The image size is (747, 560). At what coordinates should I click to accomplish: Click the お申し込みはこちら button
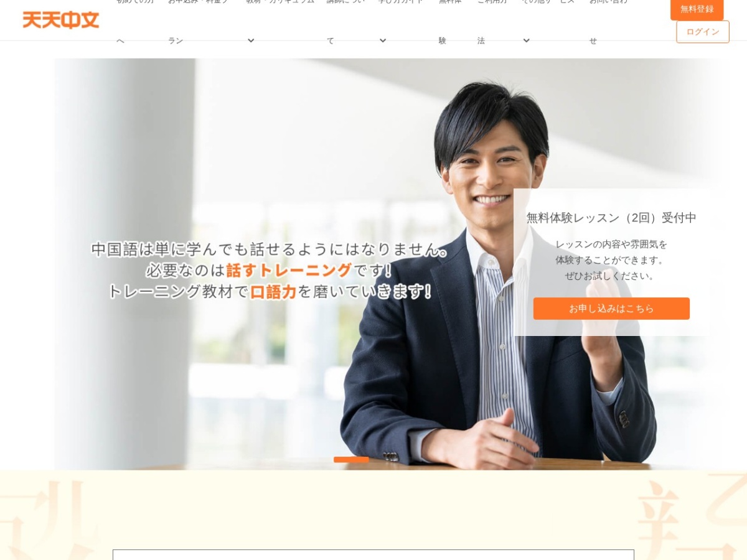pyautogui.click(x=611, y=309)
